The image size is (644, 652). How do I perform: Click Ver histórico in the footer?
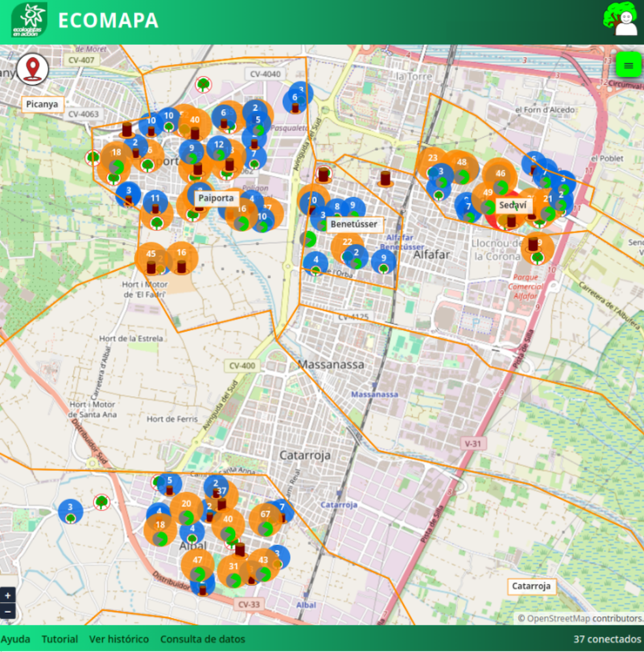pyautogui.click(x=119, y=639)
